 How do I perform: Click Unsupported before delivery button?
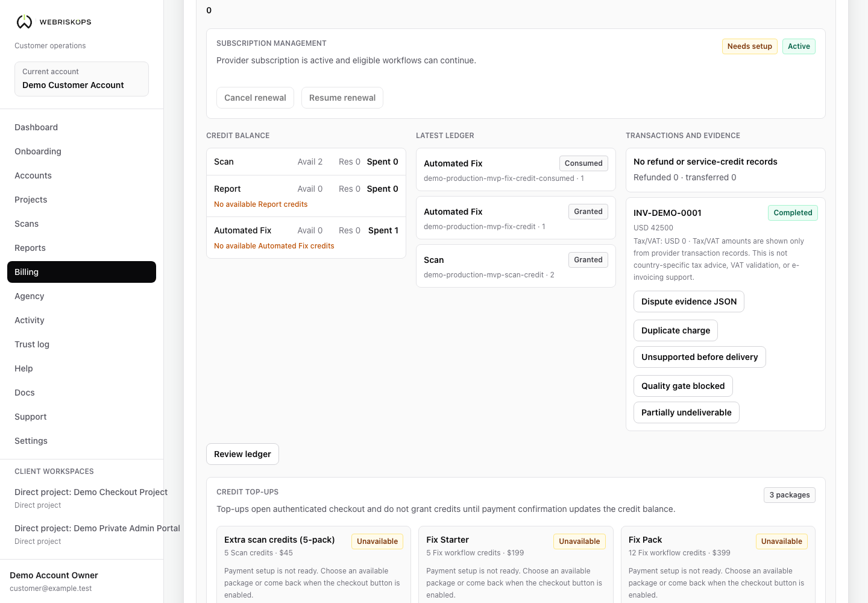(700, 357)
